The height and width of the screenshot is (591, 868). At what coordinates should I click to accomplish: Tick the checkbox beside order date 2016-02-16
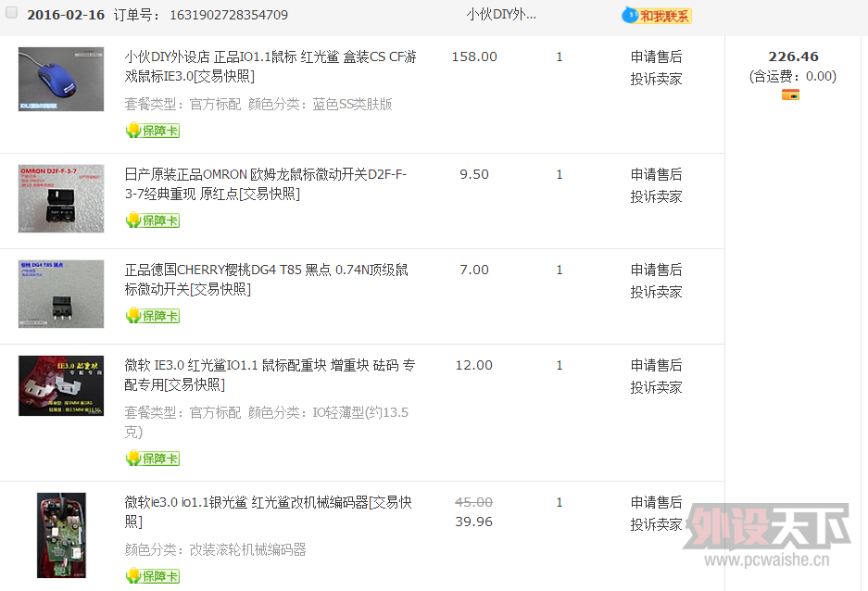12,14
